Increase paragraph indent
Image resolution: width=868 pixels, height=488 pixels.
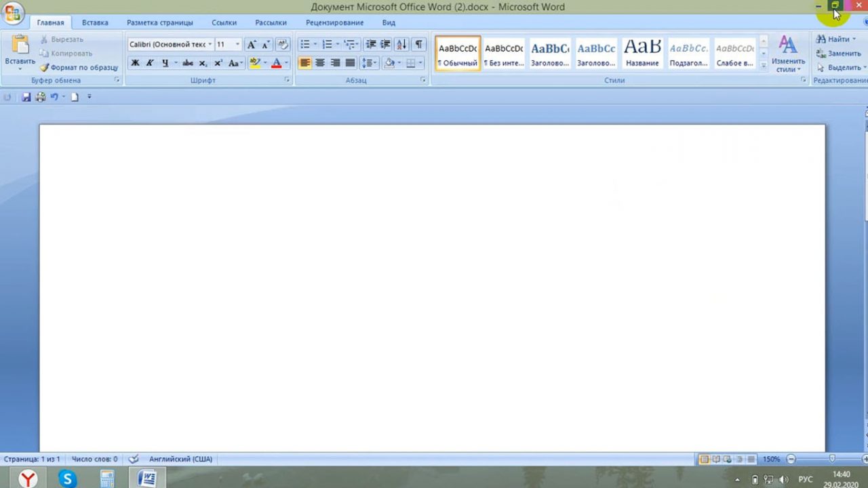pyautogui.click(x=385, y=44)
